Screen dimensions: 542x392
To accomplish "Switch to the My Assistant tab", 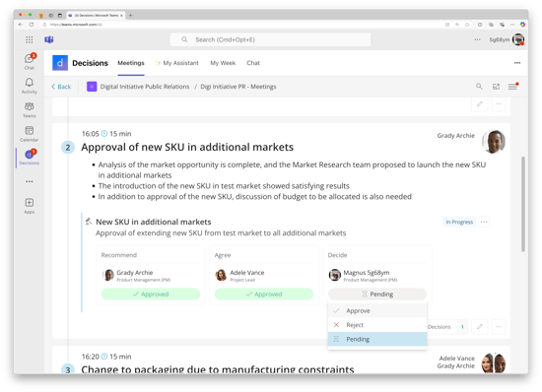I will point(177,63).
